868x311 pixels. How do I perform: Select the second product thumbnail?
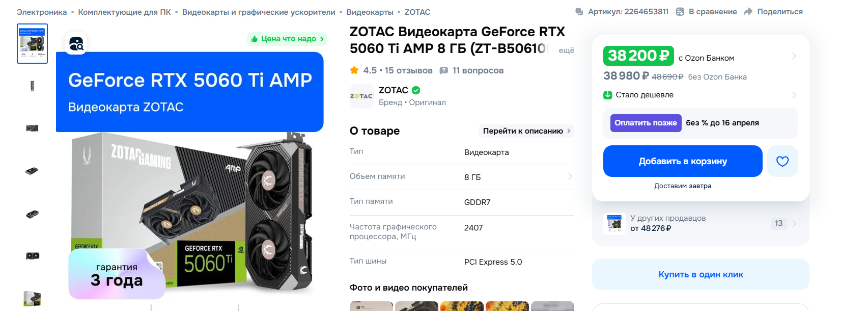point(32,86)
